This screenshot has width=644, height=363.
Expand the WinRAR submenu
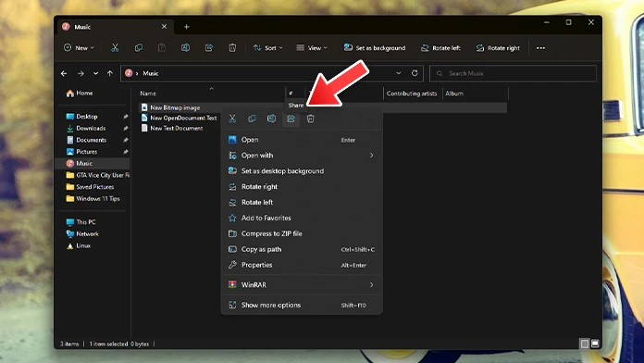[371, 285]
